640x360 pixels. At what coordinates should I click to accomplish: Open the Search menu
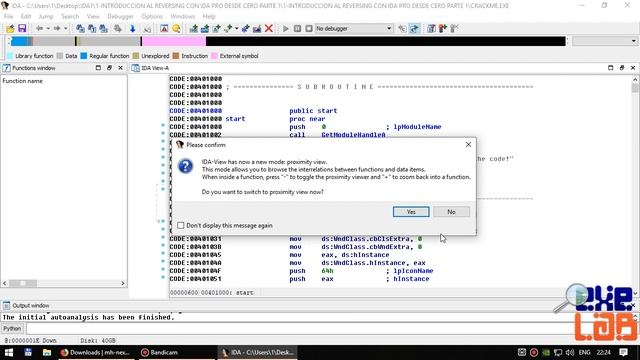pyautogui.click(x=70, y=16)
